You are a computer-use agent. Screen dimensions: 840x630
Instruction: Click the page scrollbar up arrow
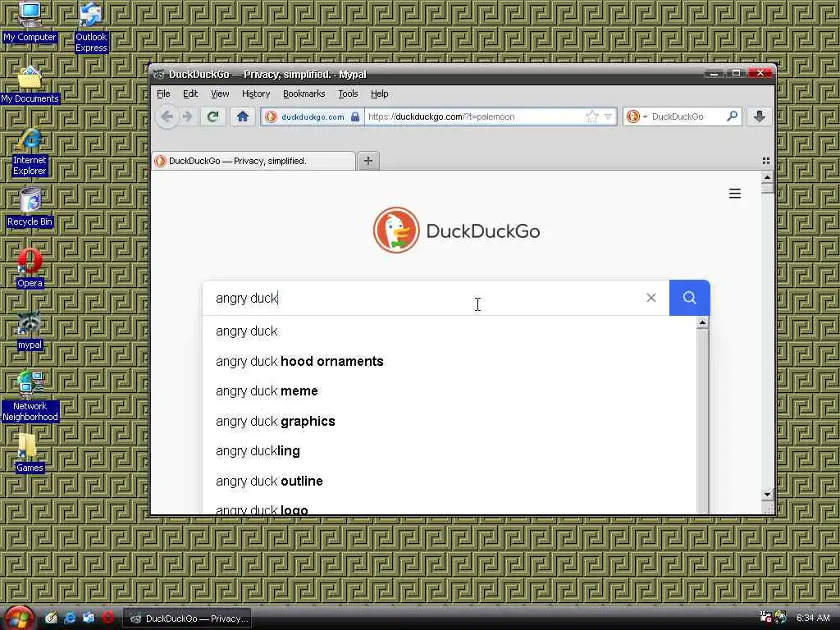tap(767, 177)
